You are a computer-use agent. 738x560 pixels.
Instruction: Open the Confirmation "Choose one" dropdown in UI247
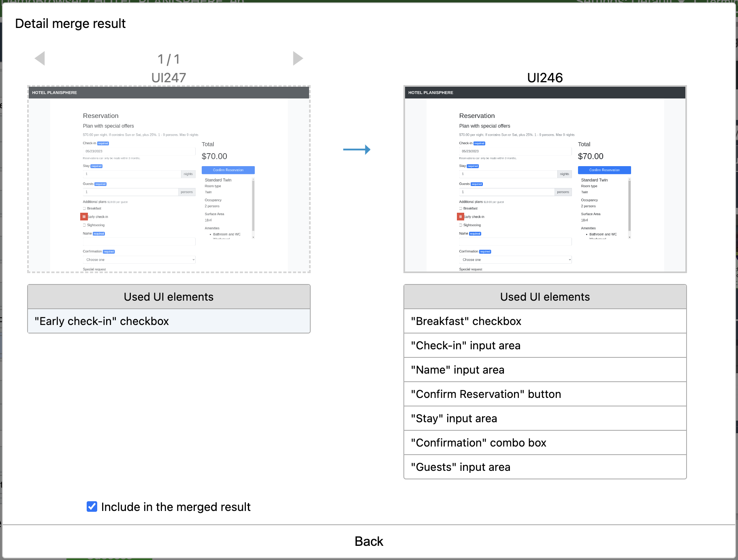[139, 259]
